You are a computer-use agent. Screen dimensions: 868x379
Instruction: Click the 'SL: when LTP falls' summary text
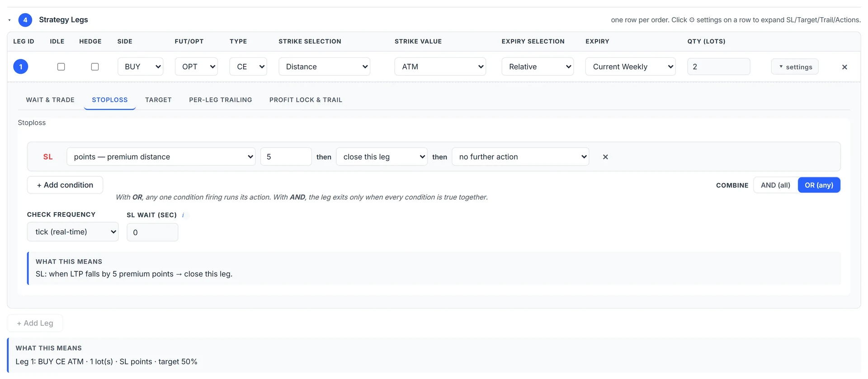tap(134, 274)
